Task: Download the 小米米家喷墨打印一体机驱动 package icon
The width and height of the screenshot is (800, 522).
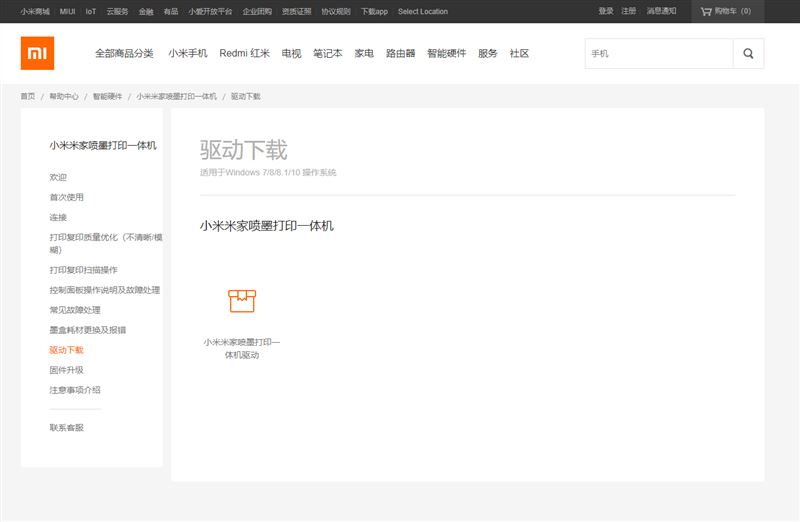Action: pos(242,301)
